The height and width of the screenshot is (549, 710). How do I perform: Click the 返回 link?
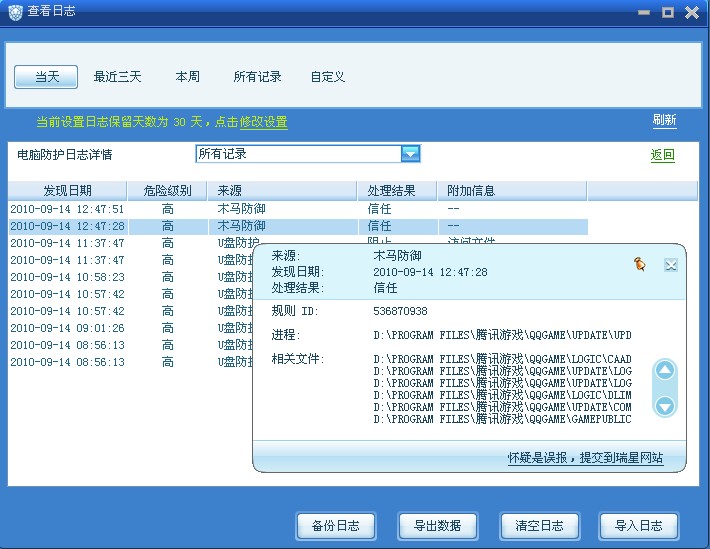tap(662, 155)
